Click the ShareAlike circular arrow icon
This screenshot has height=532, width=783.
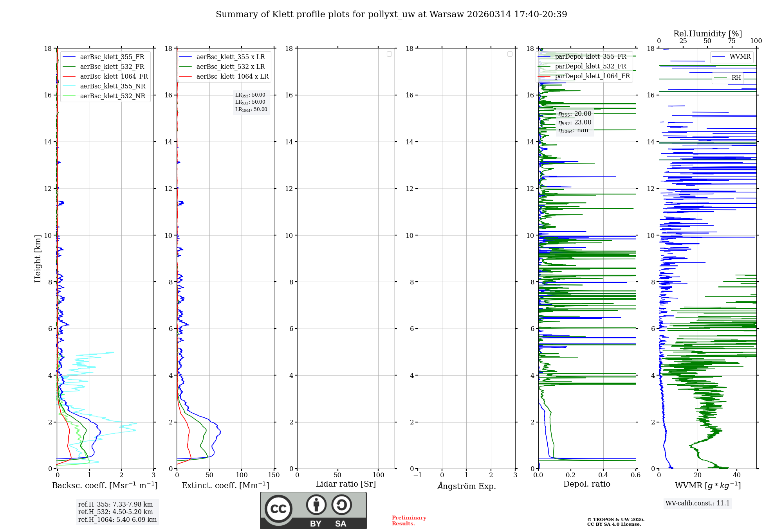[341, 505]
